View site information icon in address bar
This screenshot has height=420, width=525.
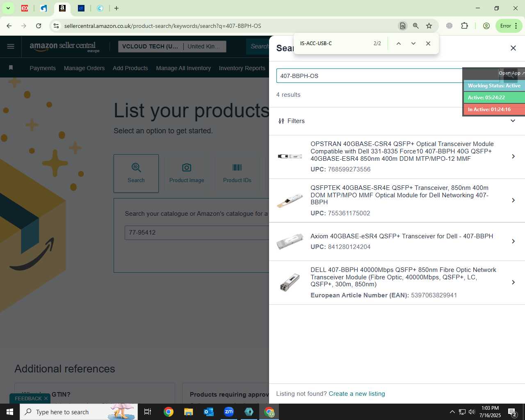[56, 26]
